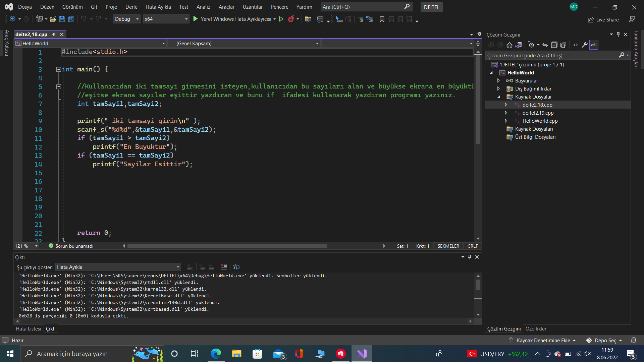Open the x64 platform dropdown

(166, 19)
